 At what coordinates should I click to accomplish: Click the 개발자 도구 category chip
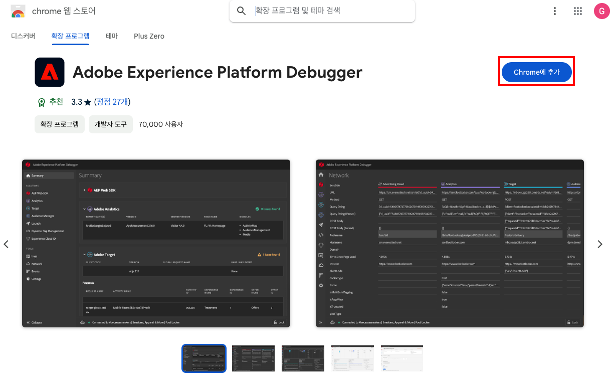coord(111,124)
